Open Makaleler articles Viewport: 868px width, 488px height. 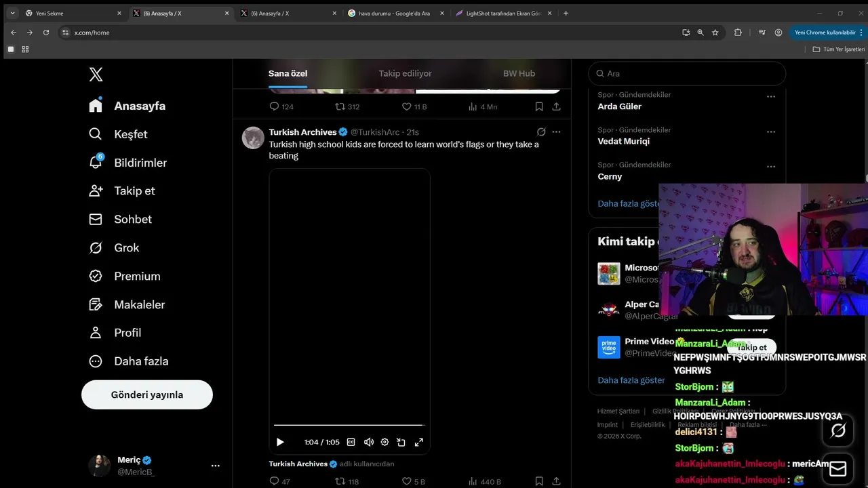pos(127,305)
